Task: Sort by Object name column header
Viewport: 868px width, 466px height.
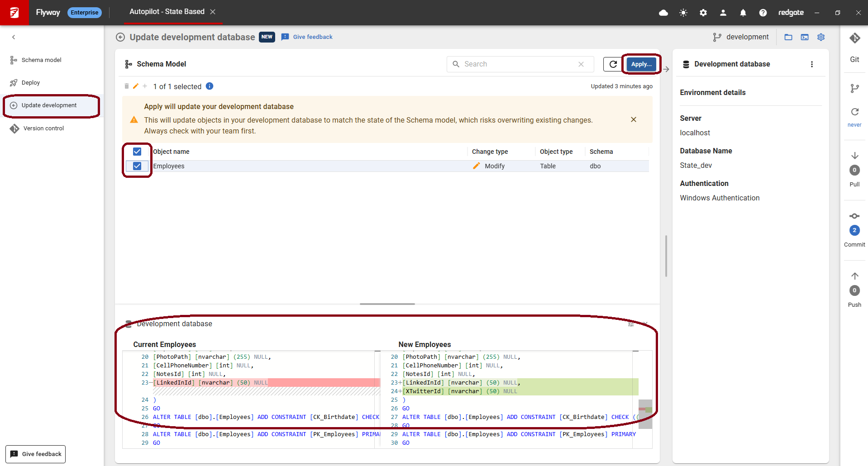Action: tap(171, 152)
